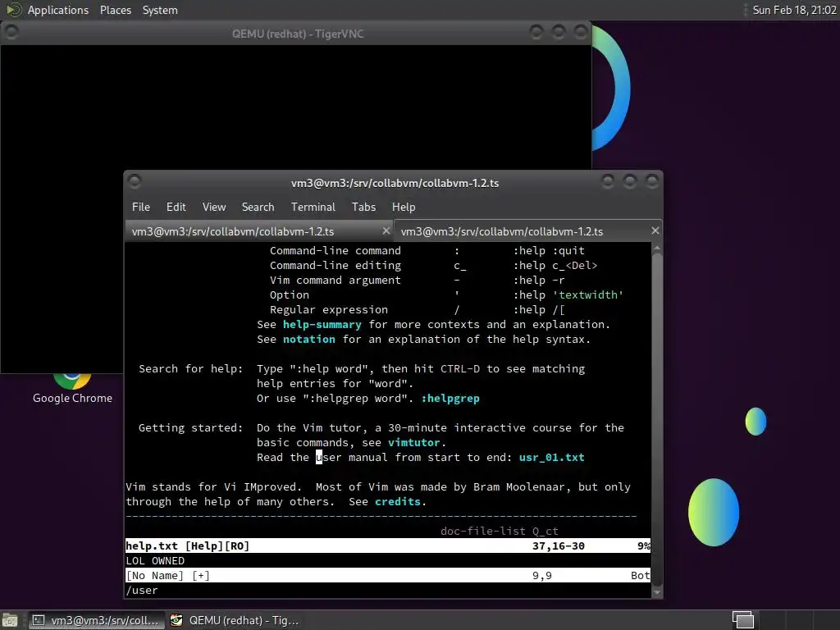Open the terminal Tabs menu
Screen dimensions: 840x630
pyautogui.click(x=363, y=207)
